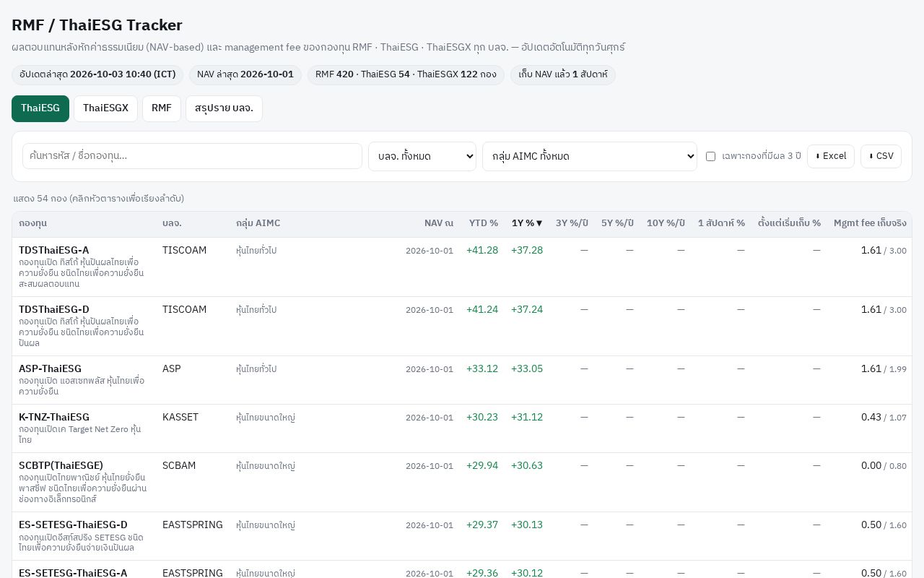Sort table by YTD % column
This screenshot has width=924, height=578.
[x=484, y=223]
